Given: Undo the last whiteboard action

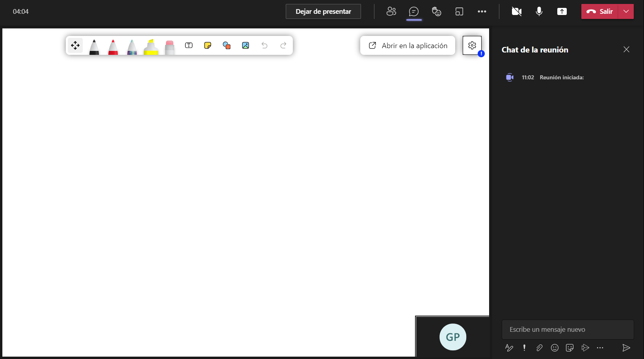Looking at the screenshot, I should coord(264,45).
